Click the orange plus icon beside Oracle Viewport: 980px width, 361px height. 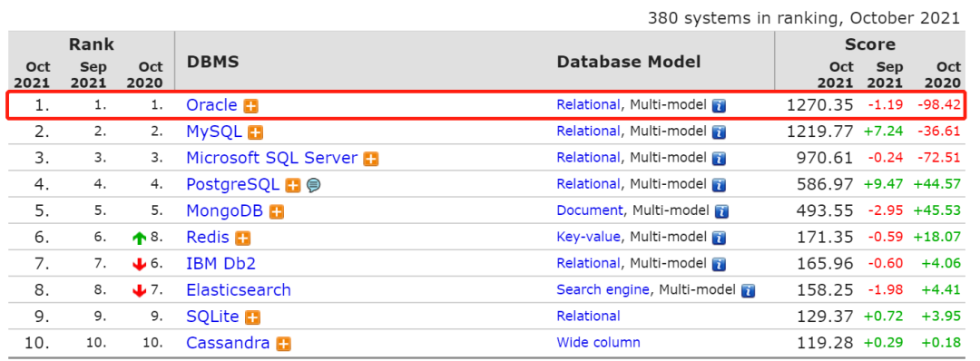click(251, 106)
